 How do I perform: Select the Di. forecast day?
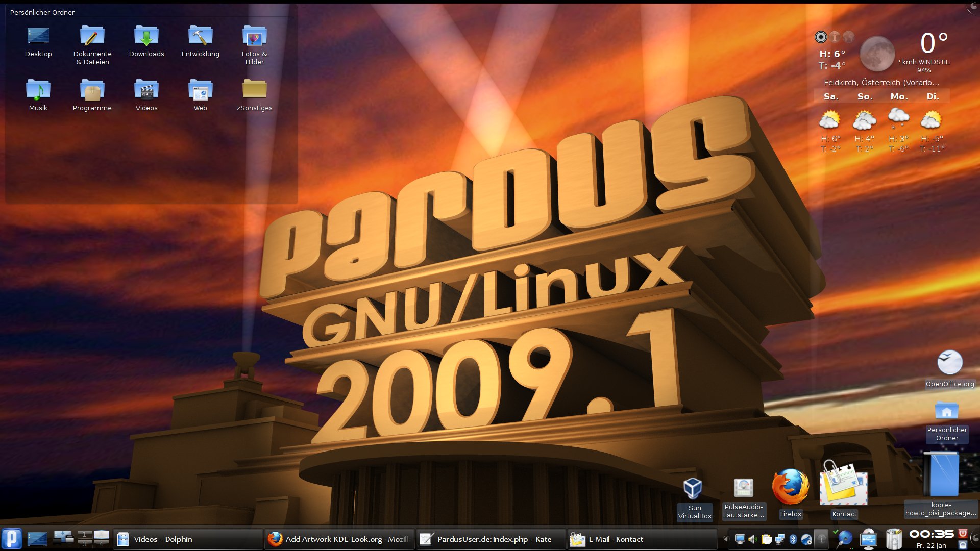pyautogui.click(x=933, y=96)
